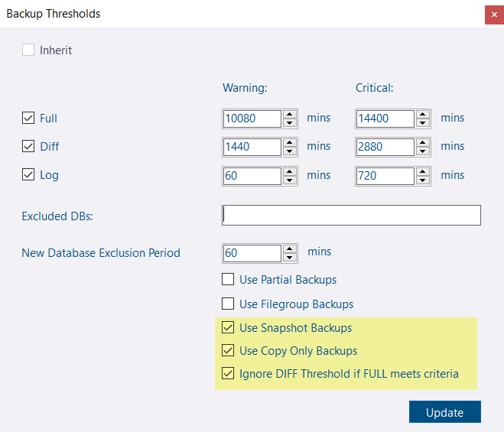504x432 pixels.
Task: Decrease Log critical minutes down arrow
Action: coord(423,180)
